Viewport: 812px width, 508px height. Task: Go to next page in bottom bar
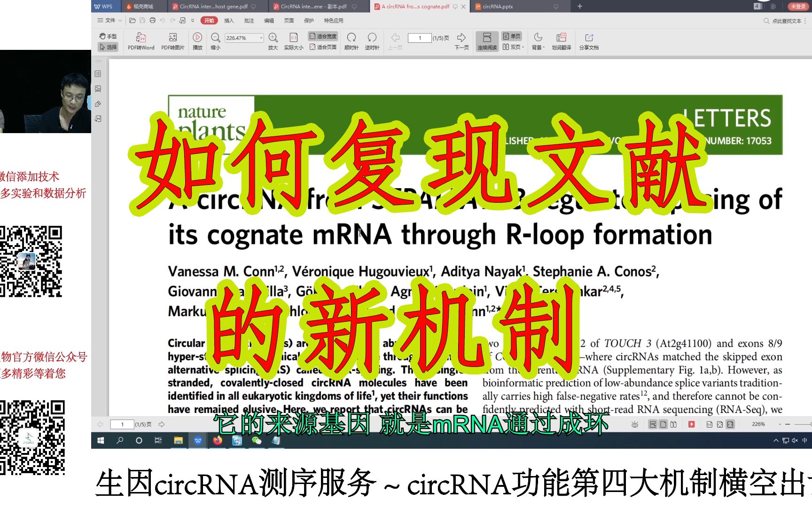(161, 424)
